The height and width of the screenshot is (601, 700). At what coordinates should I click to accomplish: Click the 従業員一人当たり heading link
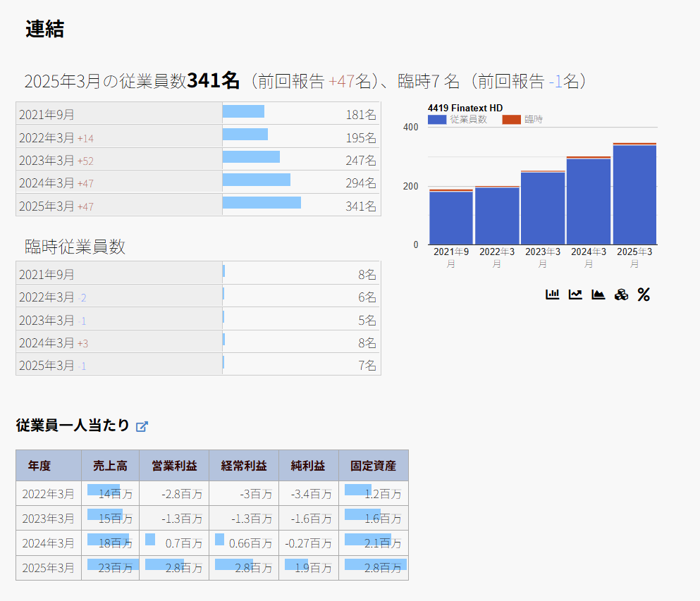coord(73,425)
